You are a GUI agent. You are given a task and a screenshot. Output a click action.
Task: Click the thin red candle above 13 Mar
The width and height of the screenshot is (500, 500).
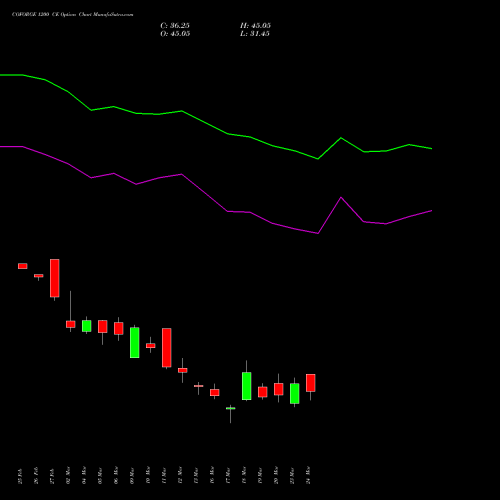point(199,386)
